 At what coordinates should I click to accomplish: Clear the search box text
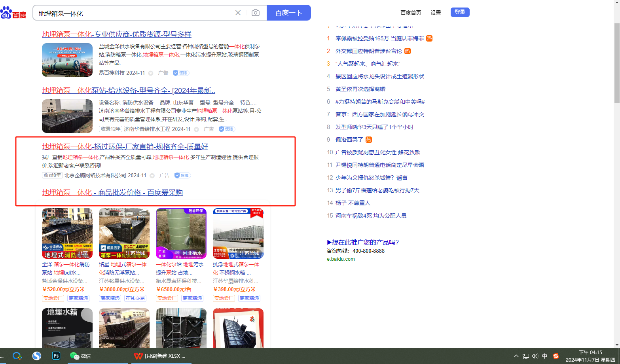click(238, 13)
